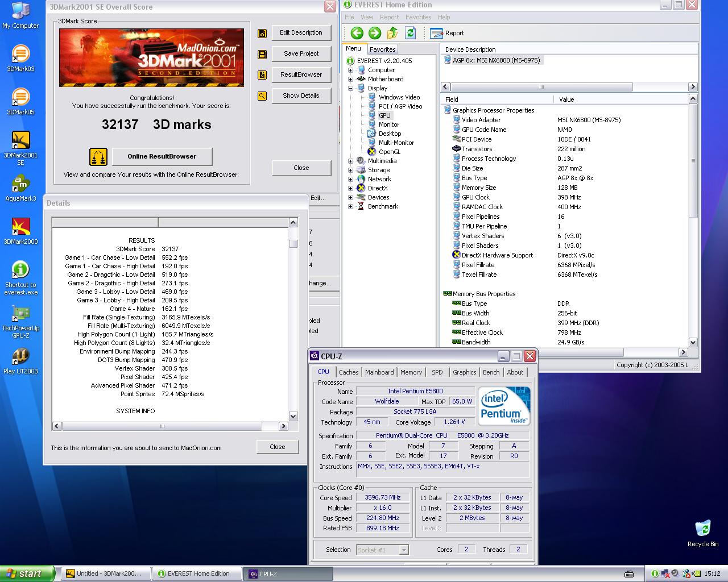728x582 pixels.
Task: Open the 3DMark05 desktop shortcut
Action: (20, 102)
